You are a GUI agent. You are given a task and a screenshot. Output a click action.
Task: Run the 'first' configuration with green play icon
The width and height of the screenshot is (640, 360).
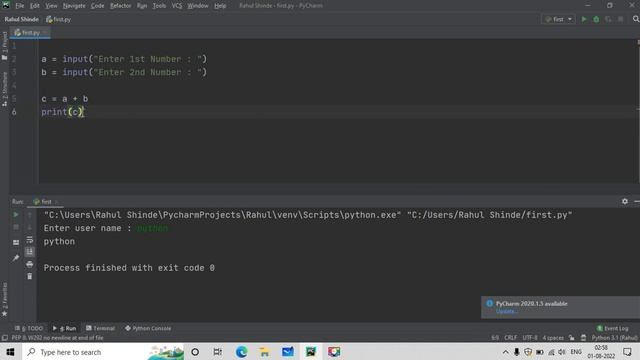[x=584, y=19]
